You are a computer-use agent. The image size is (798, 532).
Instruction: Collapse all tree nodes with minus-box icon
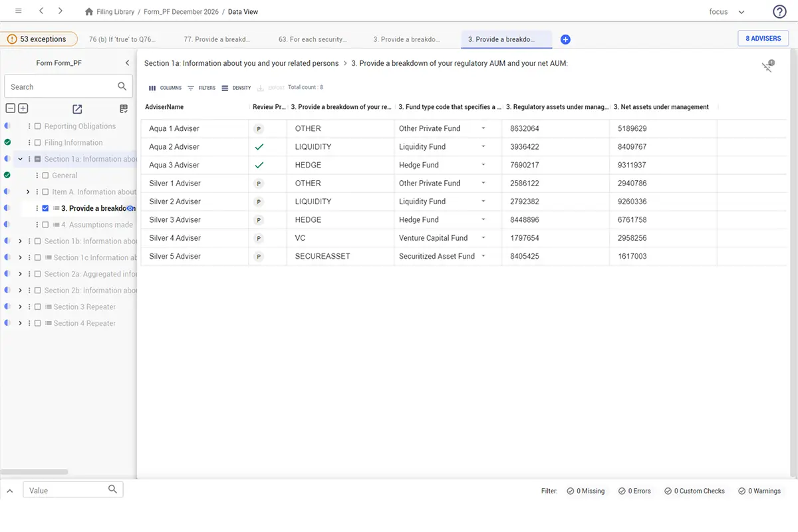pyautogui.click(x=11, y=108)
